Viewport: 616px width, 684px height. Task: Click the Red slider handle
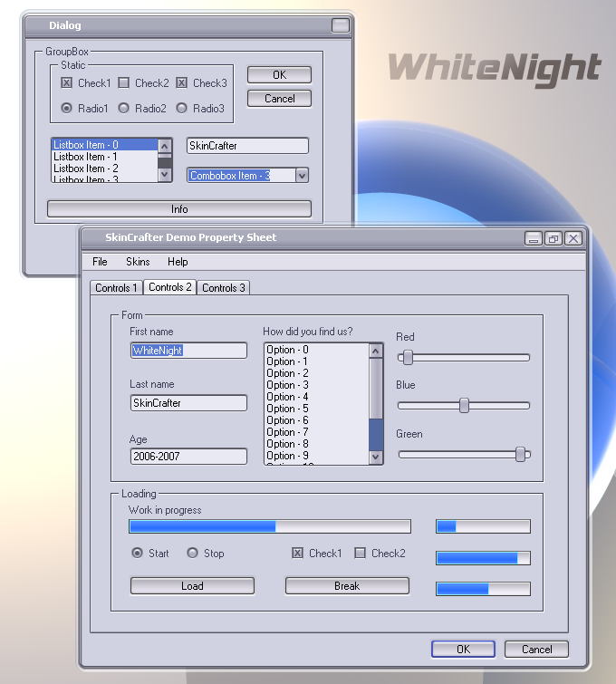click(x=408, y=358)
